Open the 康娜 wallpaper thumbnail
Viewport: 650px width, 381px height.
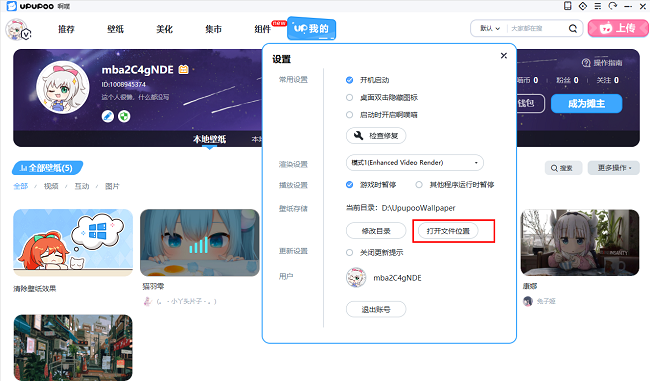point(580,243)
